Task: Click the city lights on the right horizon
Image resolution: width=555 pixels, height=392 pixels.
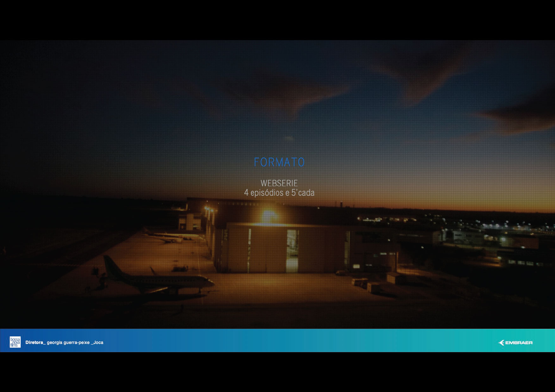Action: 494,224
